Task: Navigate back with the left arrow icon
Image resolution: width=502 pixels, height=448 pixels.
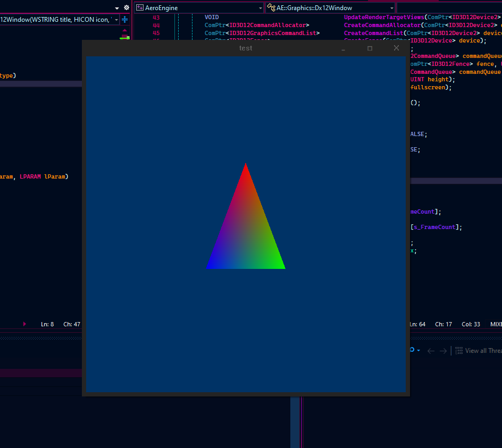Action: (x=431, y=351)
